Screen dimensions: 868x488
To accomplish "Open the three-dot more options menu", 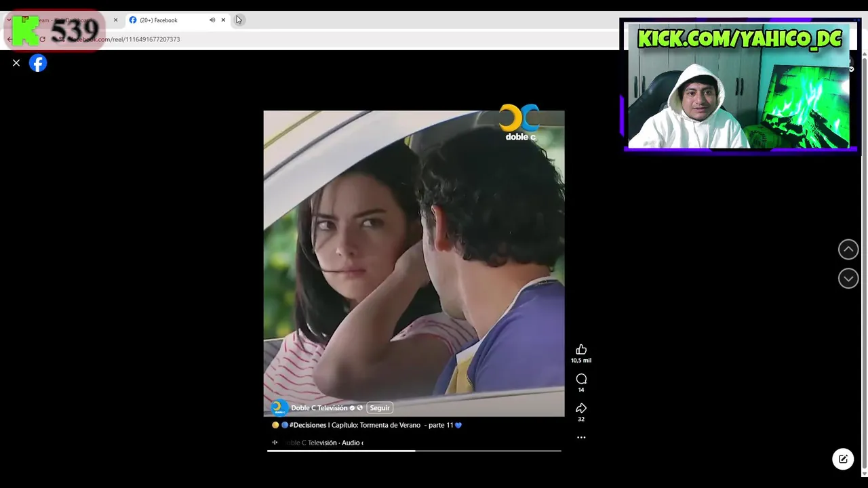I will tap(581, 438).
